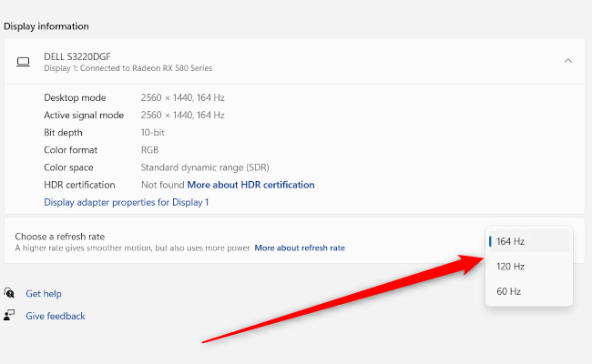
Task: Click the Give feedback person icon
Action: point(9,315)
